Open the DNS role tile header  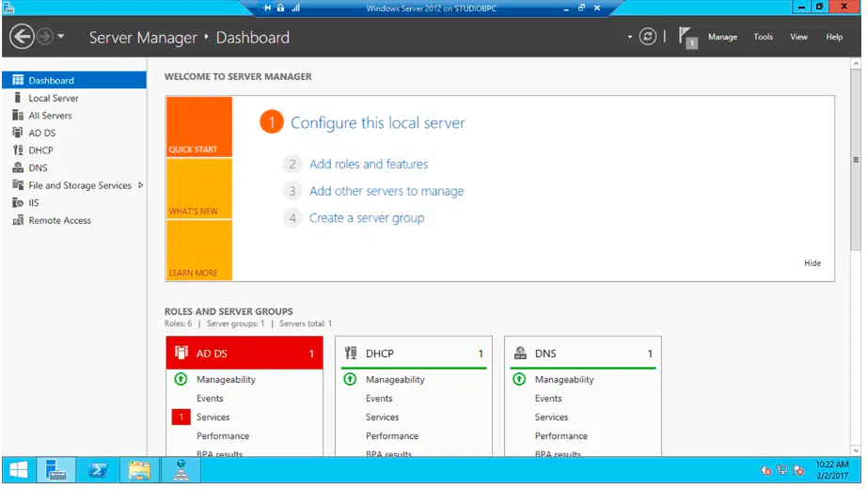582,354
